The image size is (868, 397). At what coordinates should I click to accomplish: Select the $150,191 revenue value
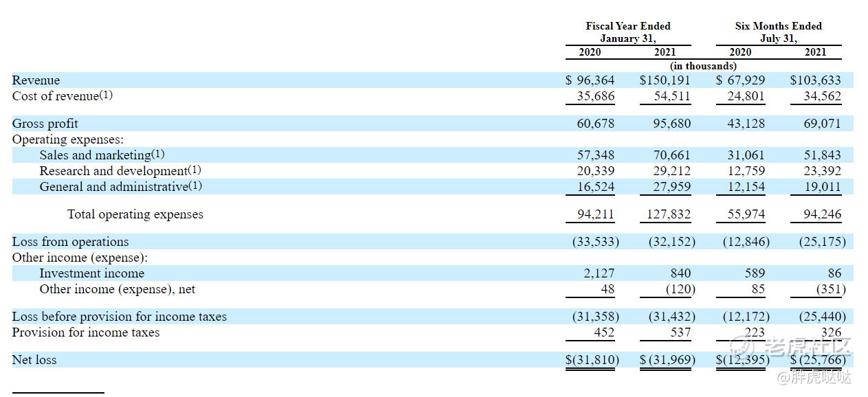(665, 80)
